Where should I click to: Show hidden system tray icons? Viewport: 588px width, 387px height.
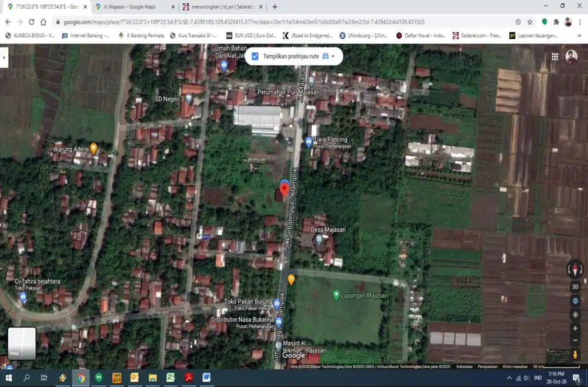click(x=509, y=378)
